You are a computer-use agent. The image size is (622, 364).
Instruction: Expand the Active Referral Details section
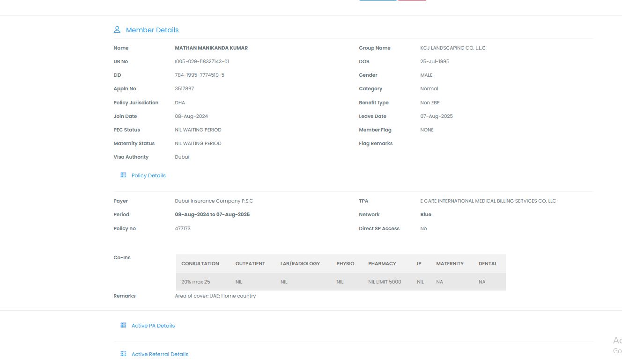coord(160,354)
